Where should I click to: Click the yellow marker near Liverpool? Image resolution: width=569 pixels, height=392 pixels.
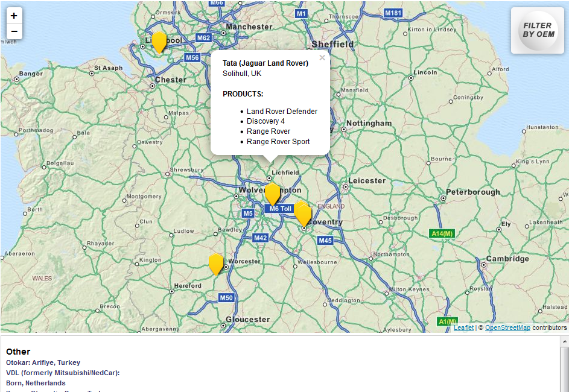click(158, 43)
